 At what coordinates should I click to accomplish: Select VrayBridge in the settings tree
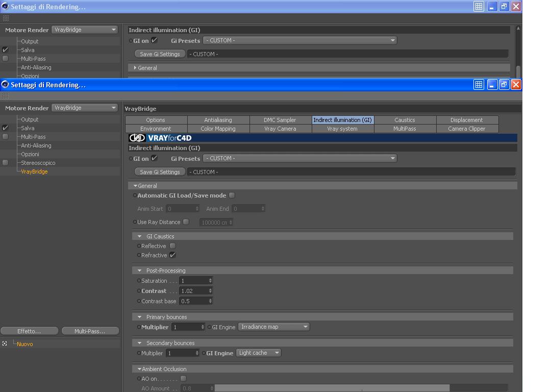tap(34, 171)
